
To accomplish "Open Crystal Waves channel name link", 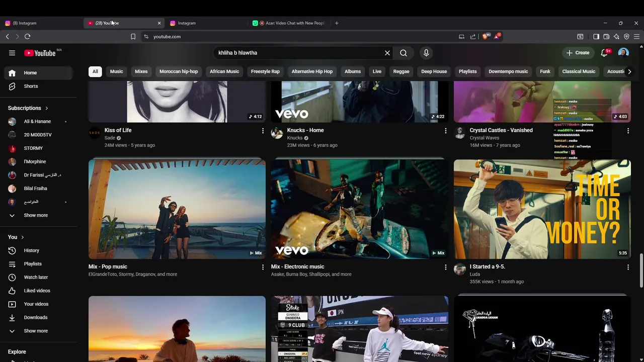I will pyautogui.click(x=484, y=138).
